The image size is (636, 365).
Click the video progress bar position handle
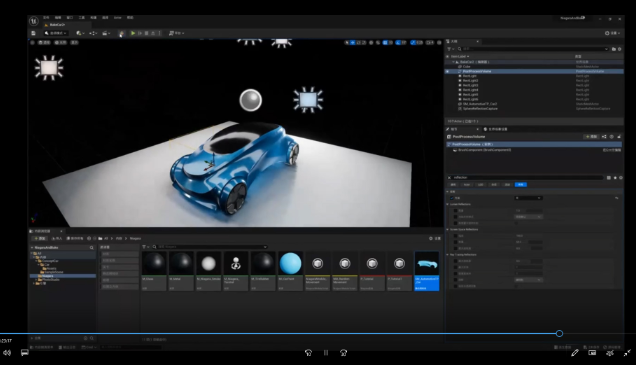click(x=559, y=333)
